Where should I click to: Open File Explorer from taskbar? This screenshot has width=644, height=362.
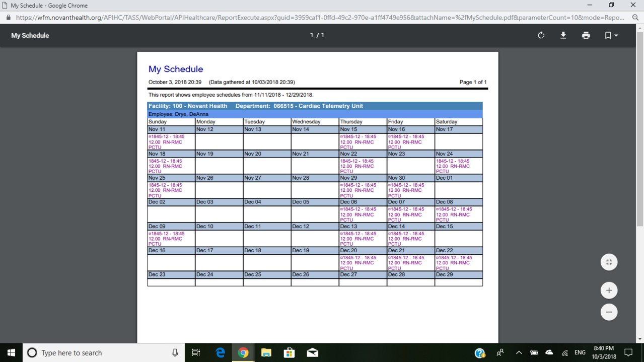point(266,352)
